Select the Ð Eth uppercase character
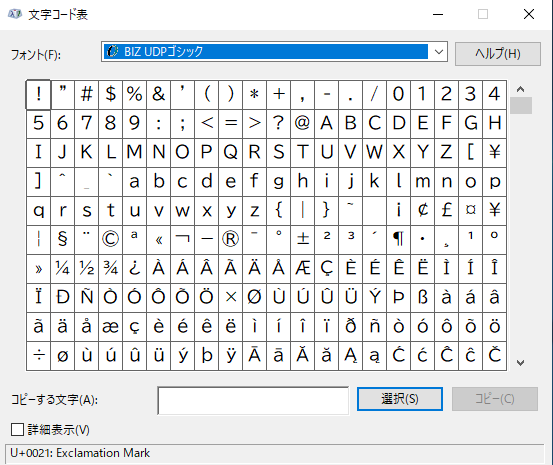 point(63,297)
